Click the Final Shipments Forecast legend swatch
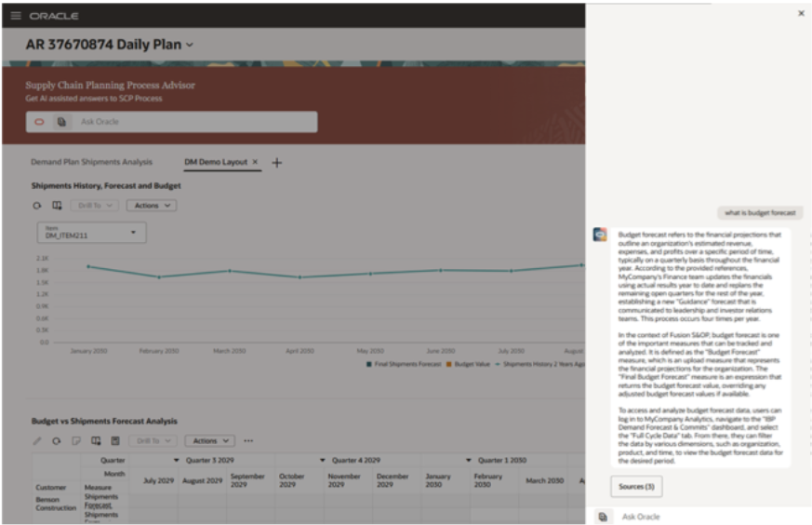 click(368, 364)
